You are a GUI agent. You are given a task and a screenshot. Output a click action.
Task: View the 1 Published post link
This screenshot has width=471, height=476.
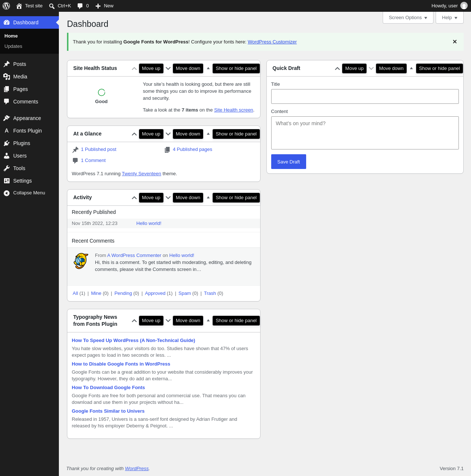click(x=99, y=149)
